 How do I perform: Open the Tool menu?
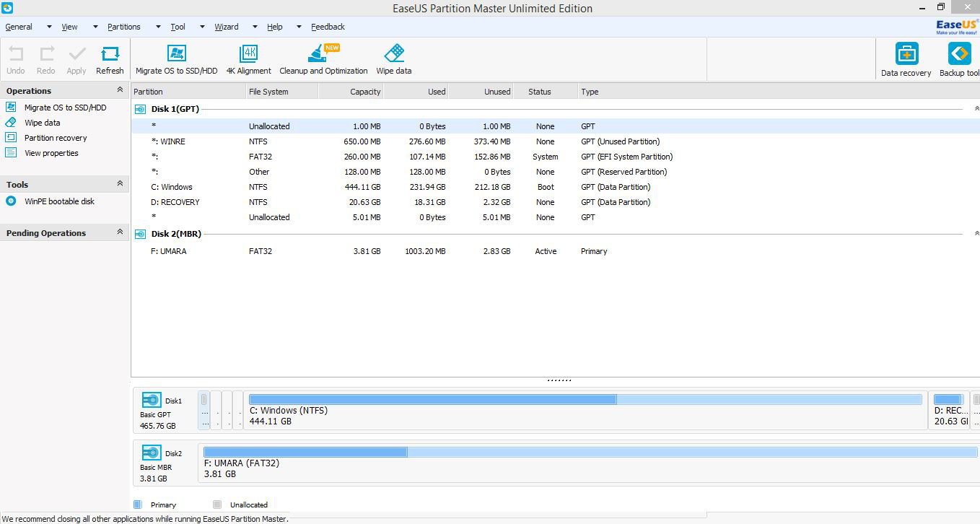178,27
